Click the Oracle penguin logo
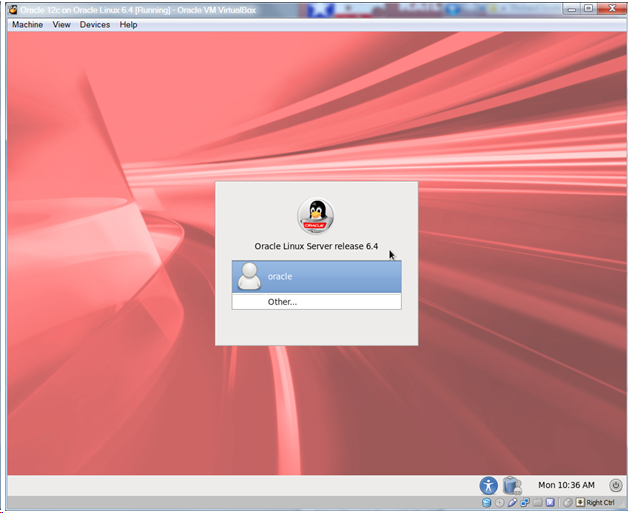The image size is (628, 513). (x=316, y=215)
